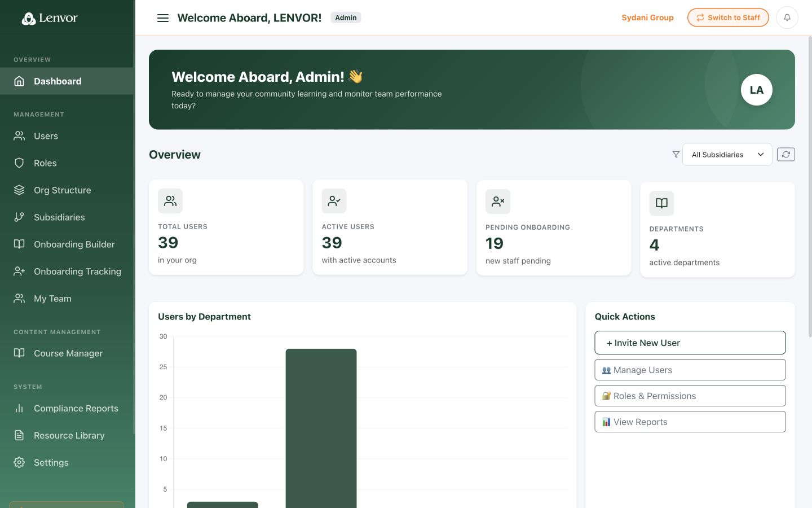Screen dimensions: 812x508
Task: Click the Dashboard home icon
Action: coord(19,81)
